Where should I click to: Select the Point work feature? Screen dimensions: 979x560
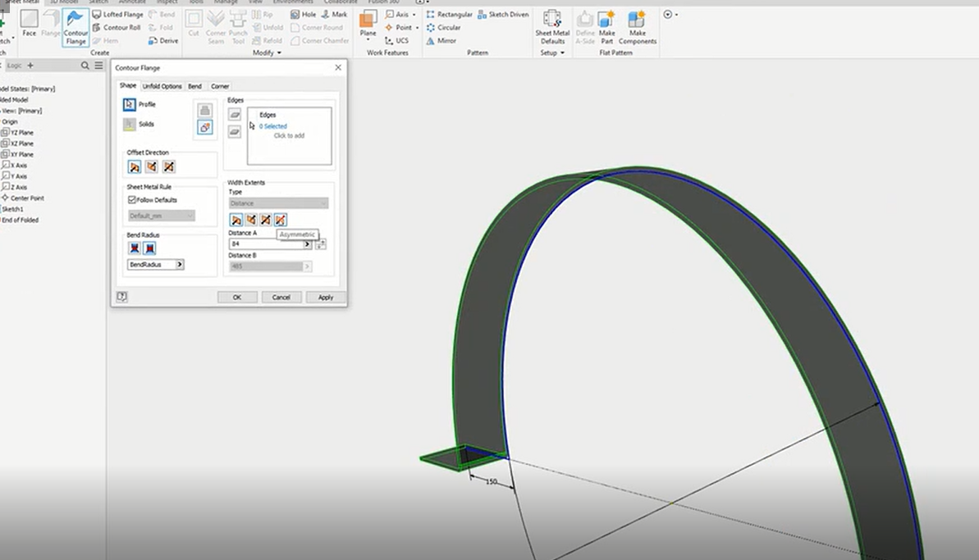(398, 27)
